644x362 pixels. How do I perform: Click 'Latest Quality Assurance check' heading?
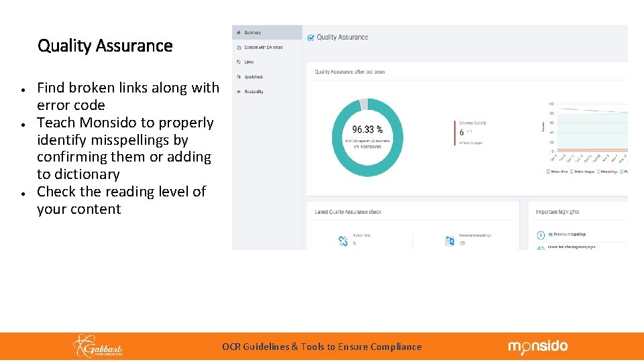(348, 212)
